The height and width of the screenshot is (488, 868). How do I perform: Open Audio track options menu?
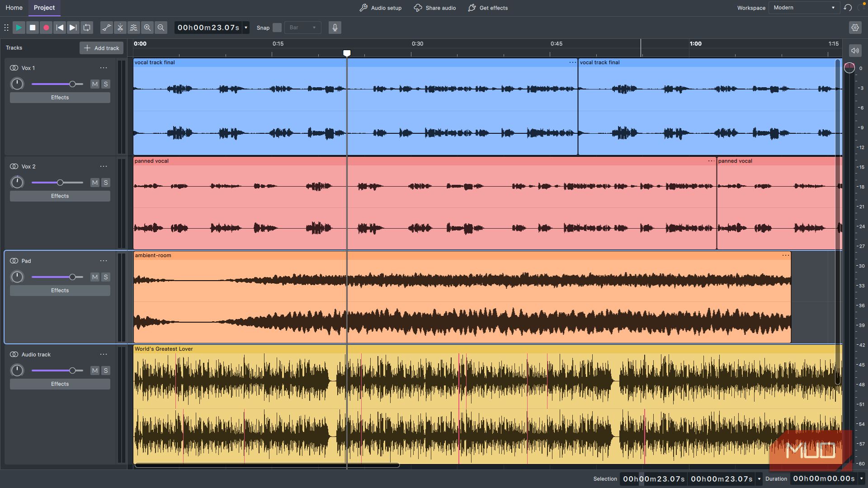pyautogui.click(x=104, y=354)
